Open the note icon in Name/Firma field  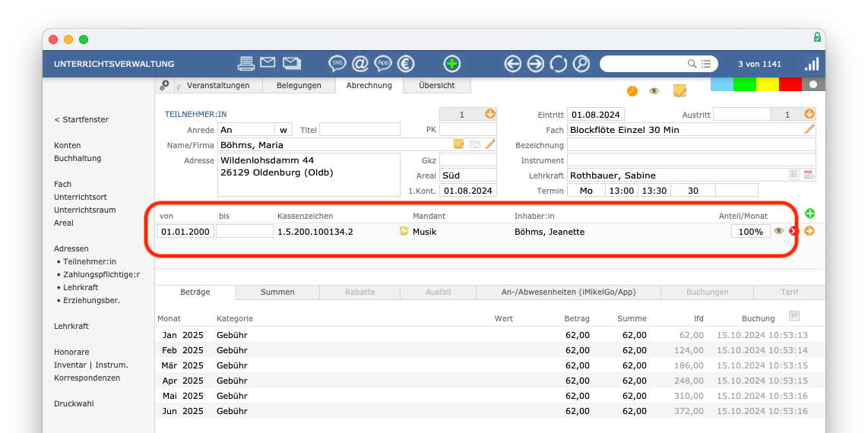coord(458,144)
